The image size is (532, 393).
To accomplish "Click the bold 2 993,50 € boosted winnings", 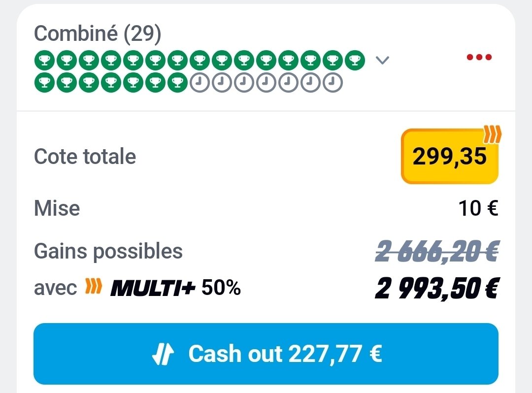I will (x=436, y=288).
